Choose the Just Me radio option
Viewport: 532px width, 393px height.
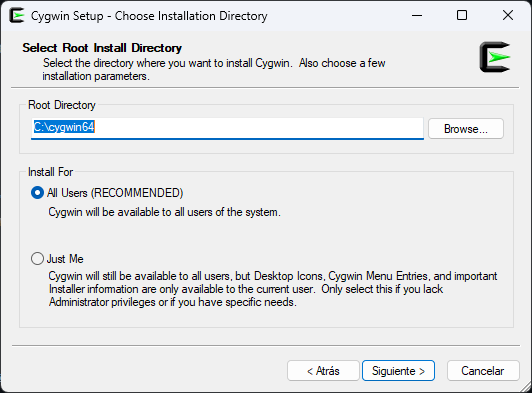[x=37, y=259]
